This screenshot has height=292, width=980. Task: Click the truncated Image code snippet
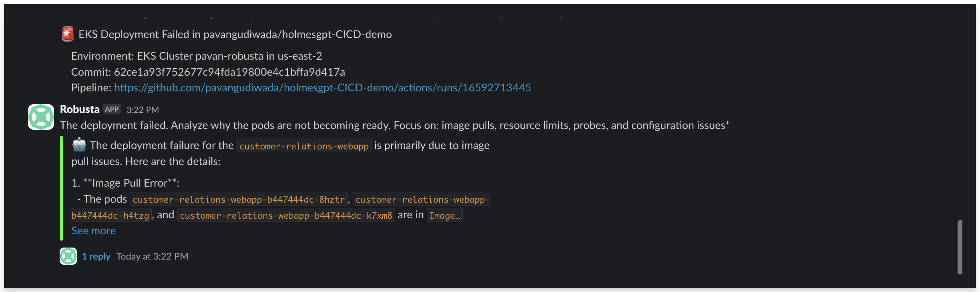tap(444, 215)
